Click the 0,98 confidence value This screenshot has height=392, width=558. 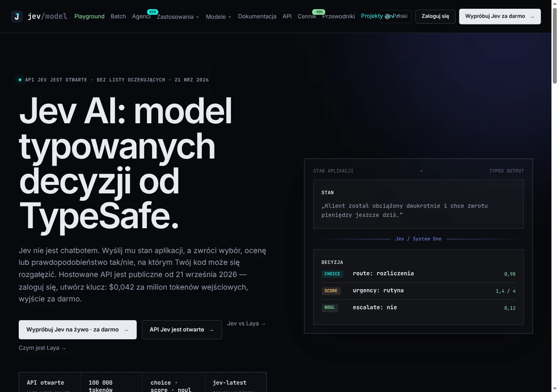[x=510, y=274]
